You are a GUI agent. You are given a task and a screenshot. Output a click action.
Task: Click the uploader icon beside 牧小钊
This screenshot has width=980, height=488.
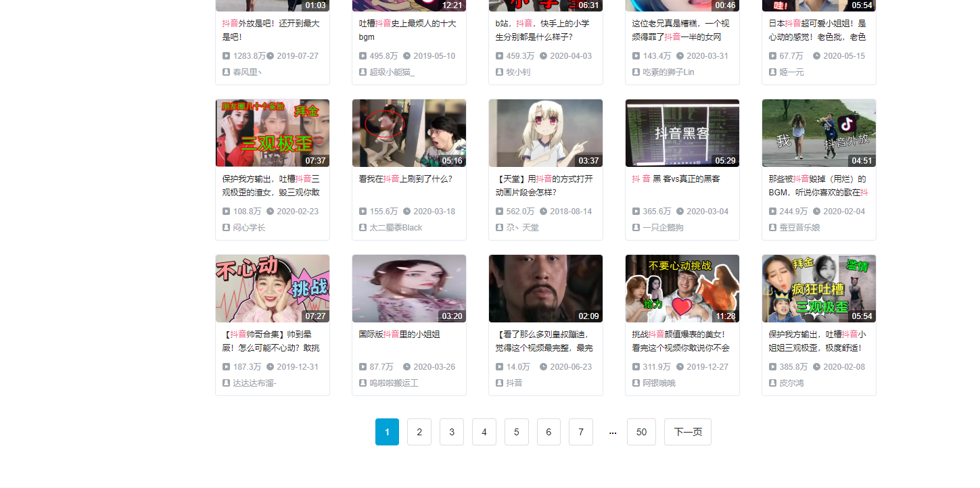click(499, 72)
